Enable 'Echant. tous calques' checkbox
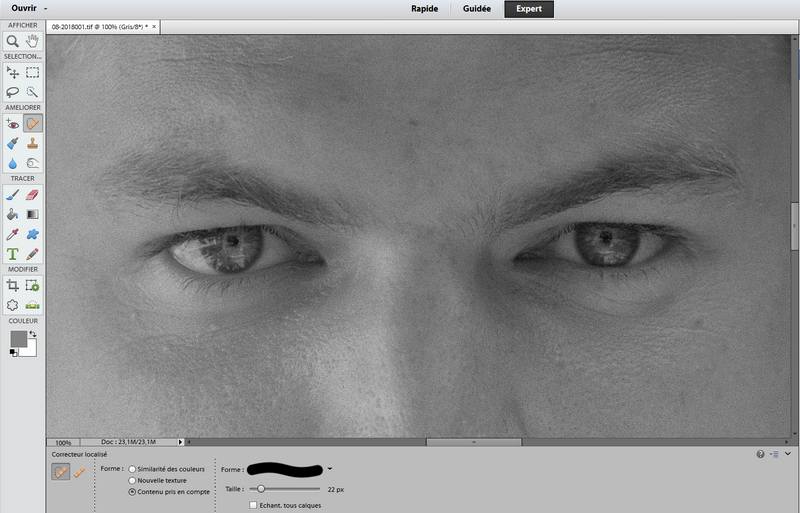 click(253, 505)
